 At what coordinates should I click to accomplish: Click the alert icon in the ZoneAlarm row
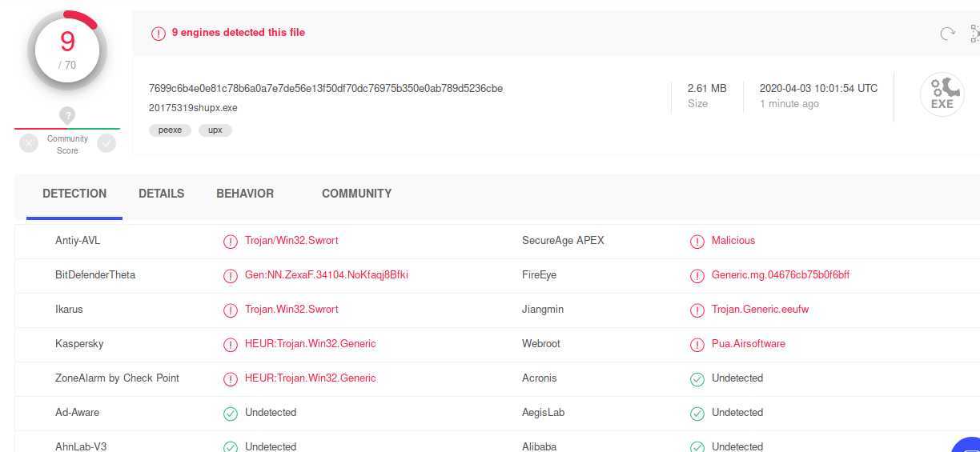tap(231, 378)
